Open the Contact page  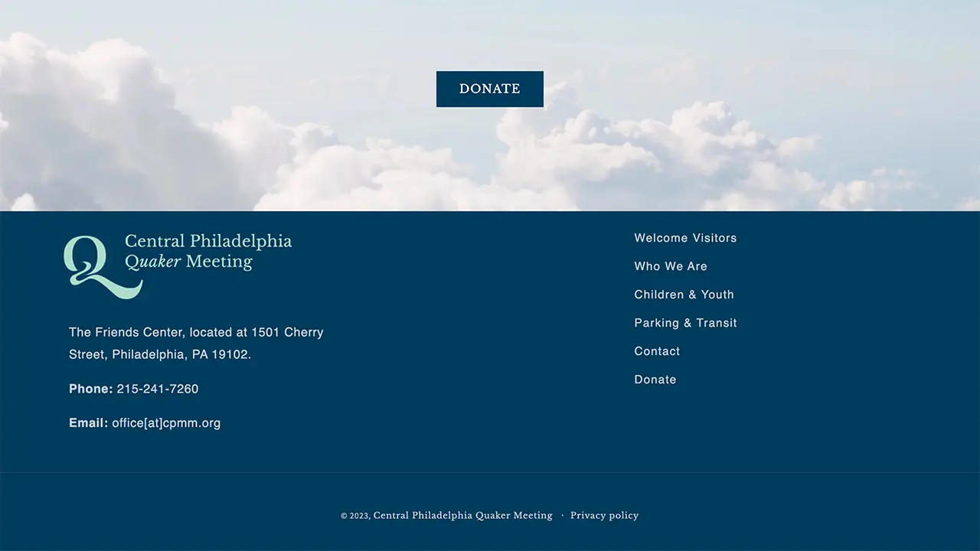[657, 351]
